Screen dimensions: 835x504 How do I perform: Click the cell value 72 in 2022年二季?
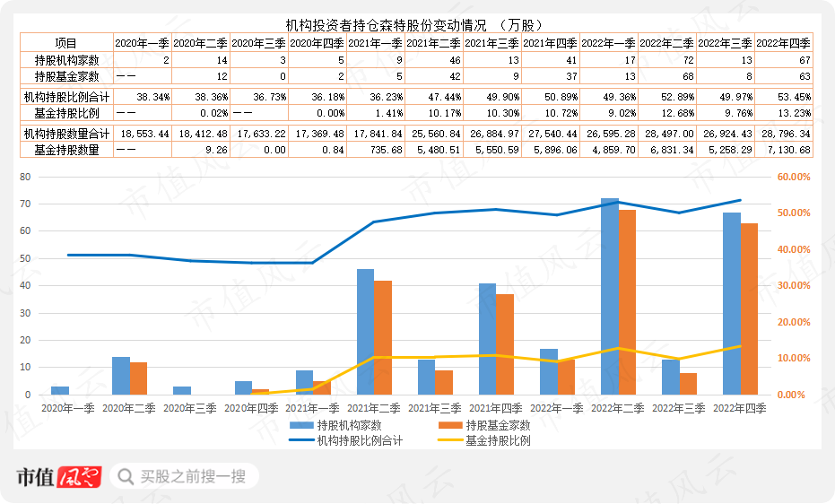coord(688,60)
